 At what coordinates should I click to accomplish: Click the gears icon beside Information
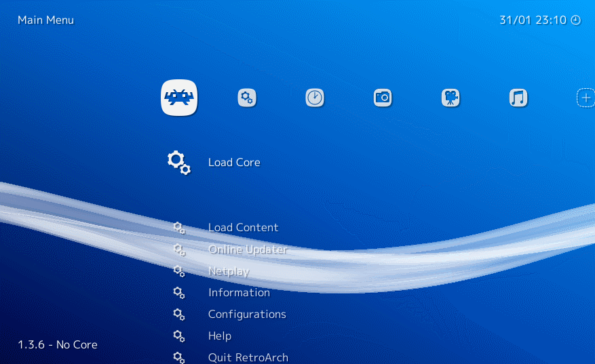point(179,293)
